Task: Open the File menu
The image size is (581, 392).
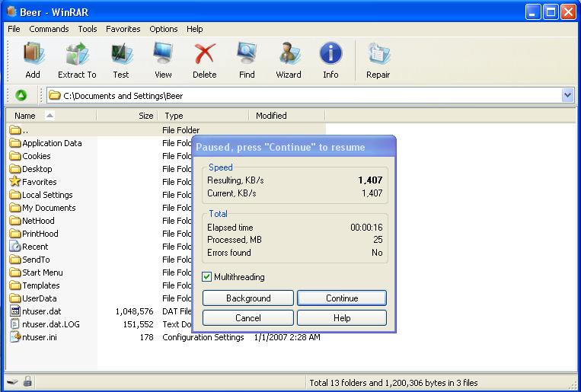Action: pos(14,29)
